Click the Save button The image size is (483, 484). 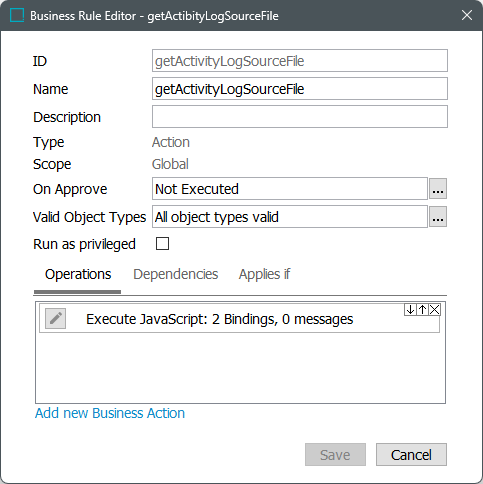(335, 455)
